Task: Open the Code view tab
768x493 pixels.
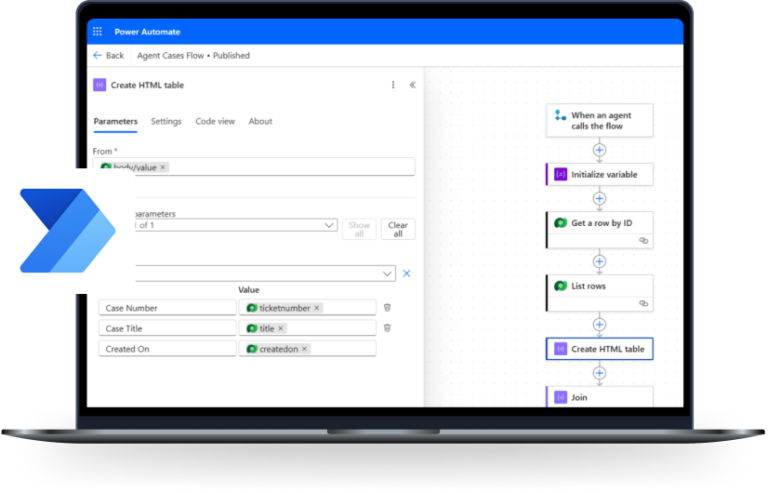Action: tap(215, 122)
